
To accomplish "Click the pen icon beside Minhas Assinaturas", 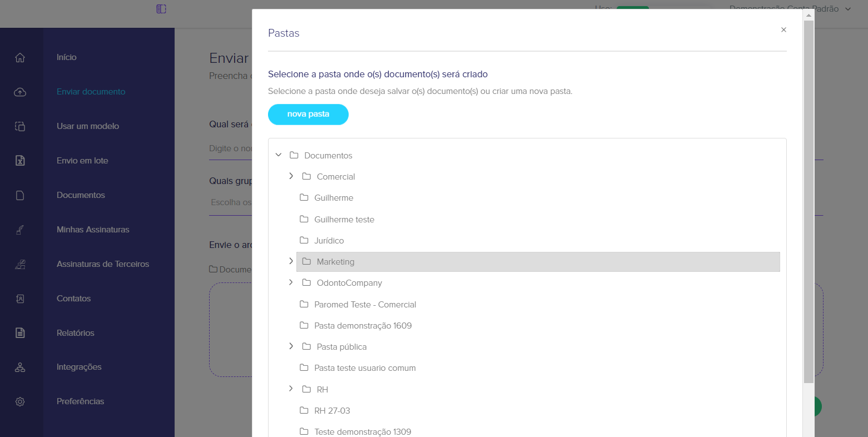I will [20, 230].
